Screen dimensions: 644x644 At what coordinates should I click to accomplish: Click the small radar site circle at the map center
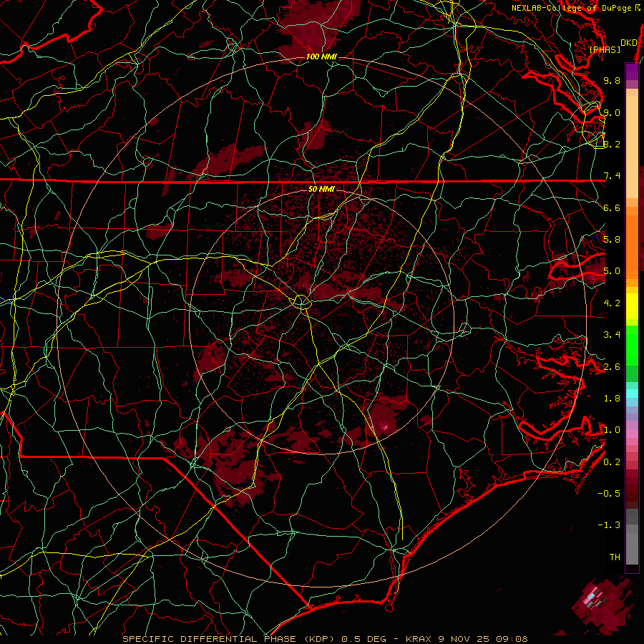pos(301,302)
